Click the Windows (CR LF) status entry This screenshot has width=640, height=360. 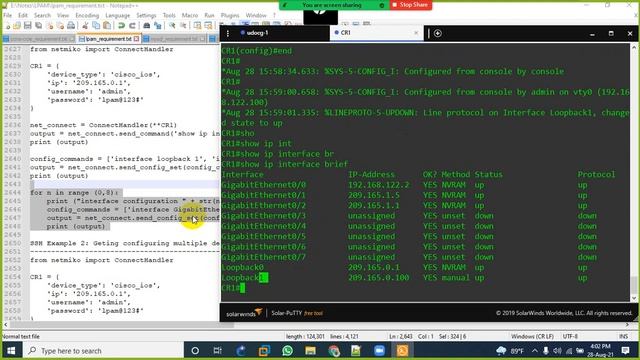[532, 336]
